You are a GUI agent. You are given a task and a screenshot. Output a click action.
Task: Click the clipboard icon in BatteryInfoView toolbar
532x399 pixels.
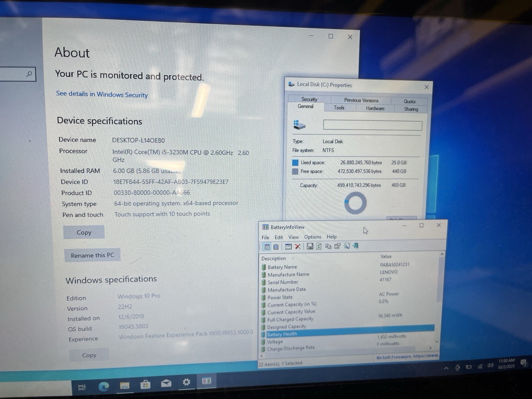pos(276,247)
